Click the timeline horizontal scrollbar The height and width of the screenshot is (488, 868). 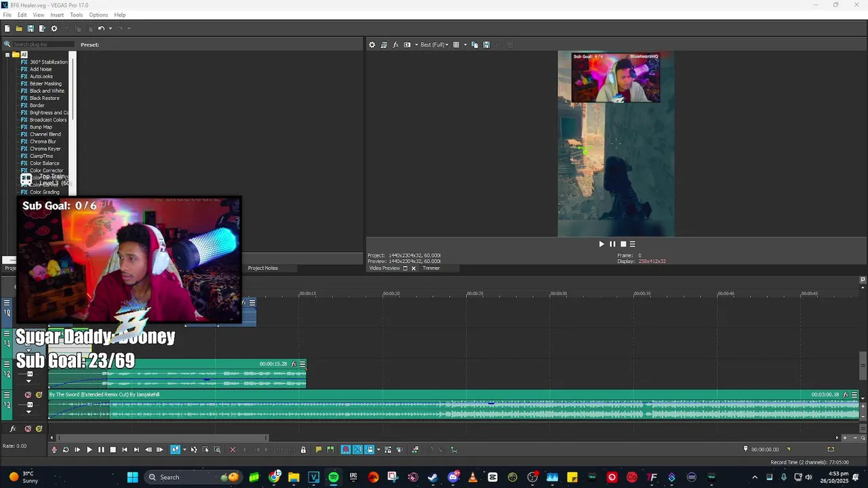coord(163,438)
